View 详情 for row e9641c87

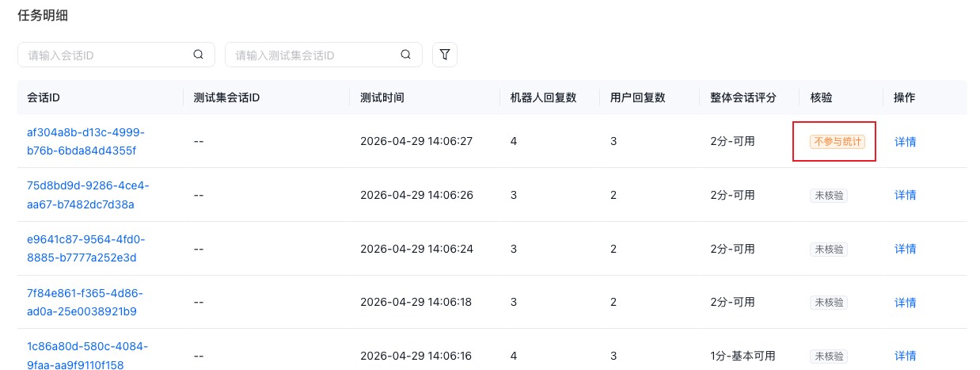(x=905, y=249)
